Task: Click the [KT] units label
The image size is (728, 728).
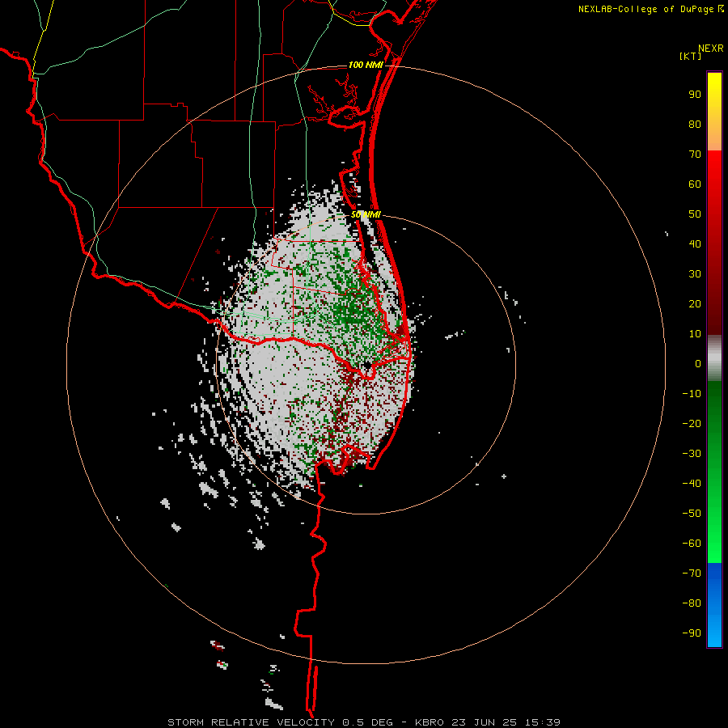Action: click(x=691, y=56)
